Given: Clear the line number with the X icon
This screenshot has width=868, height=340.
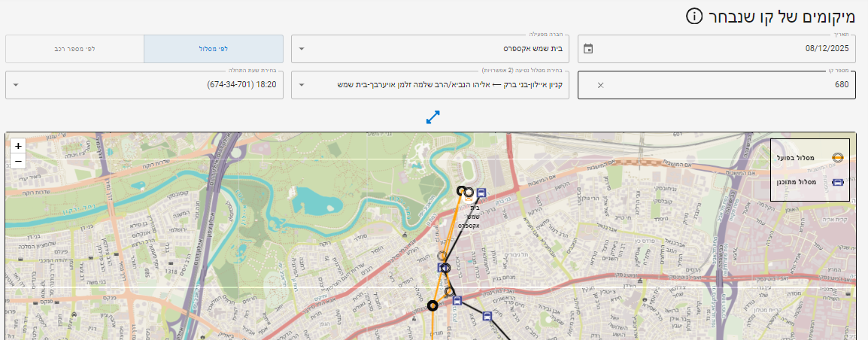Looking at the screenshot, I should pos(601,85).
